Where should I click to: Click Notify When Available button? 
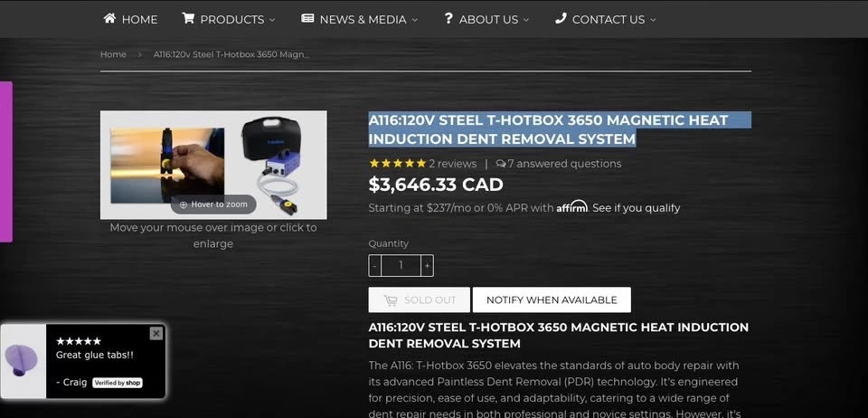[552, 299]
